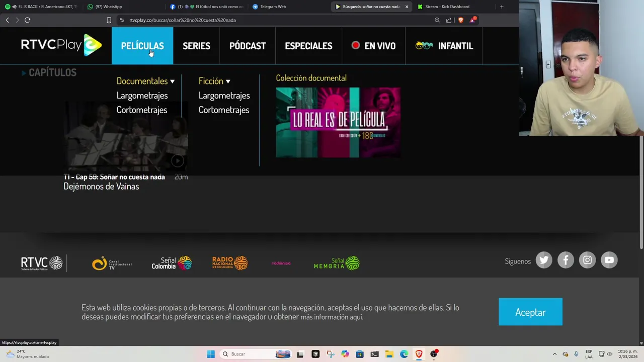Screen dimensions: 644x362
Task: Open the volume control in system tray
Action: 609,354
